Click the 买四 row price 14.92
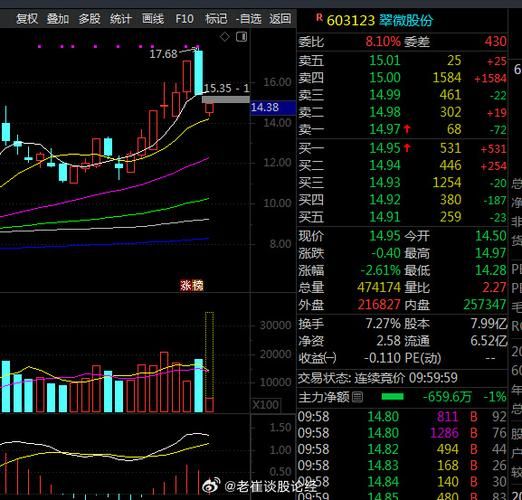 (385, 200)
